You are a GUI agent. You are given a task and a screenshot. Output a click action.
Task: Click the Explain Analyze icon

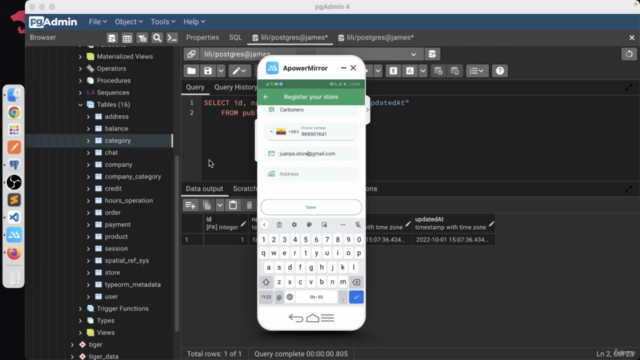[x=410, y=71]
